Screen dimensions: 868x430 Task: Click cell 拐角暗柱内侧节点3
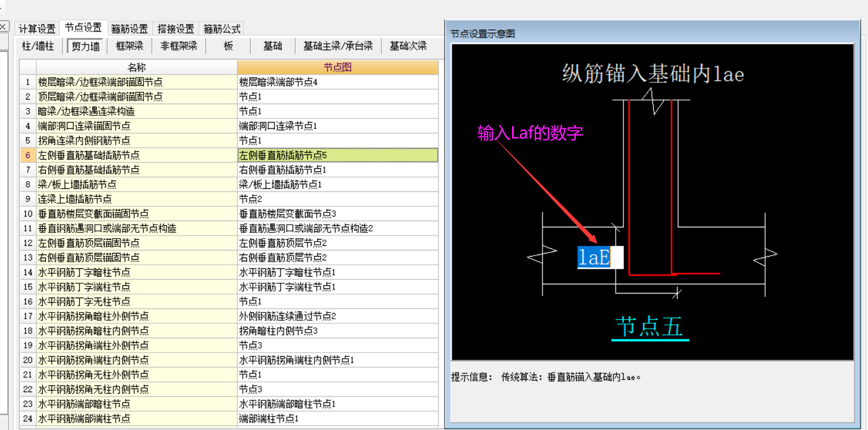[337, 331]
